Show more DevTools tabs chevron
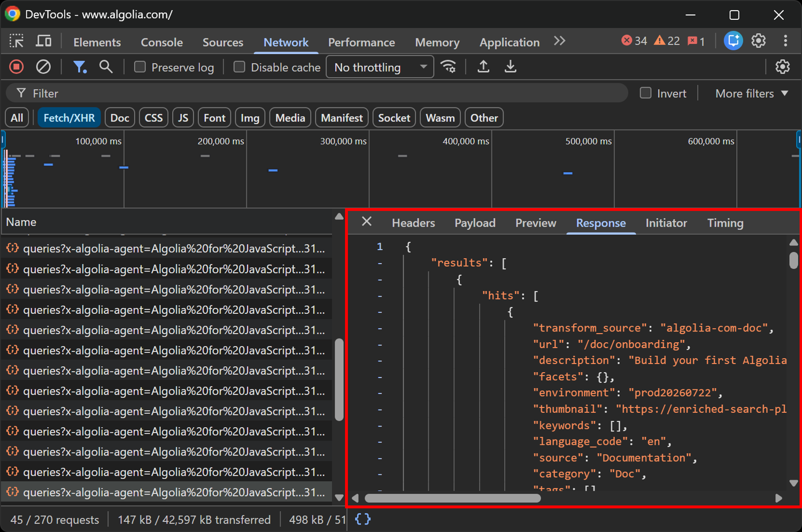 click(x=560, y=41)
